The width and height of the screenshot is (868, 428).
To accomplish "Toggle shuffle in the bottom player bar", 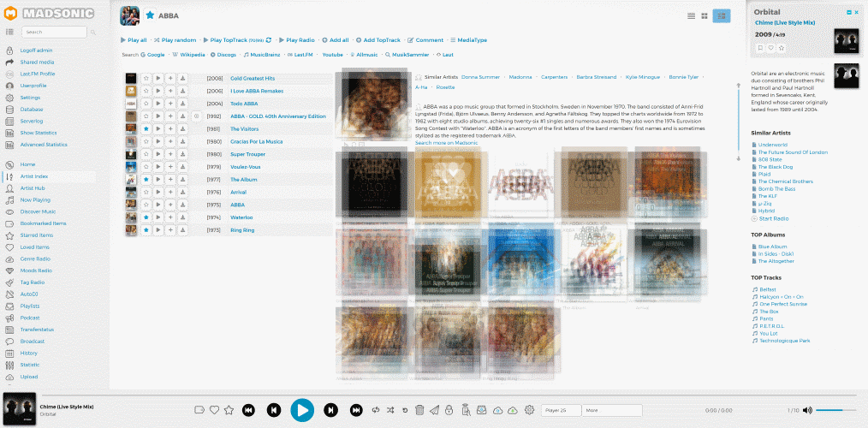I will pyautogui.click(x=390, y=410).
